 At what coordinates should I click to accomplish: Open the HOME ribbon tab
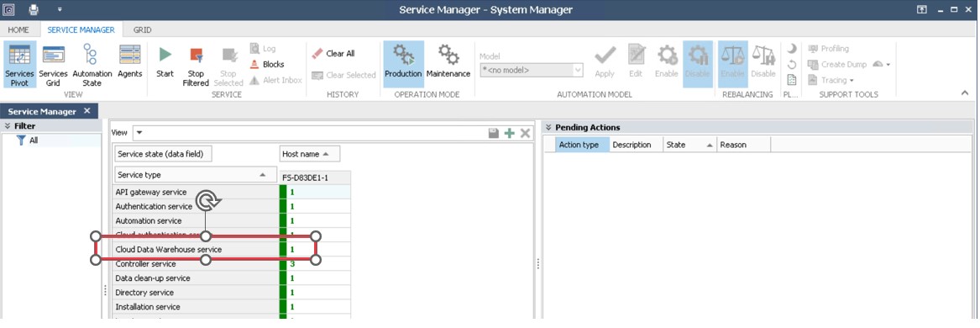coord(18,29)
